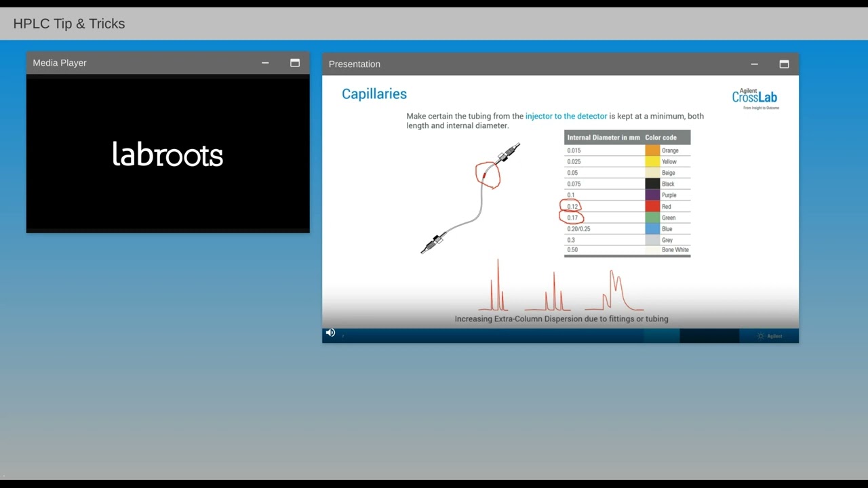Viewport: 868px width, 488px height.
Task: Click the Blue color swatch in table
Action: pyautogui.click(x=652, y=228)
